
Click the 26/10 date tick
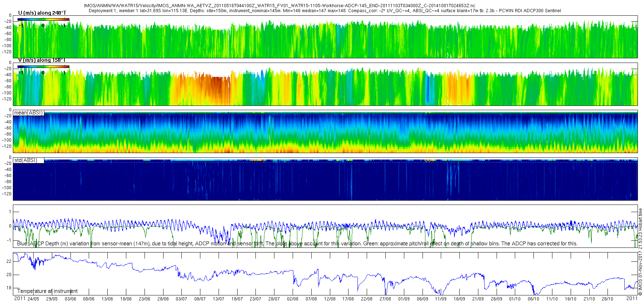[608, 299]
